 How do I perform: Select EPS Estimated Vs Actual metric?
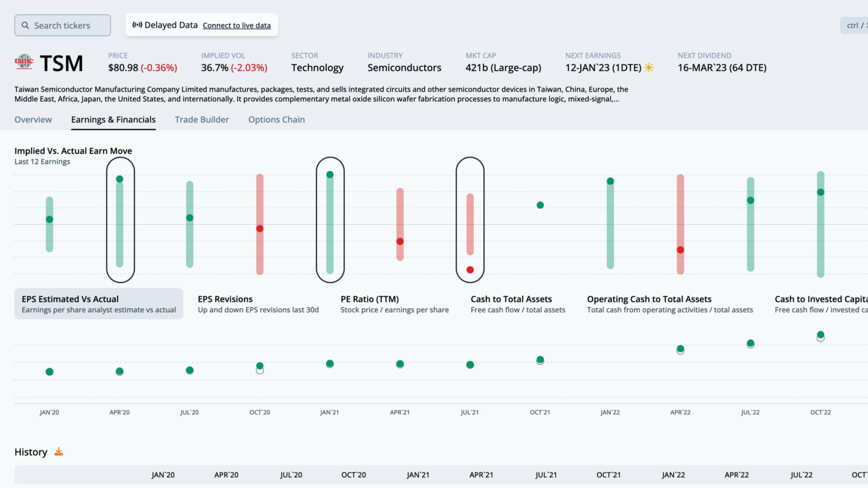tap(99, 304)
